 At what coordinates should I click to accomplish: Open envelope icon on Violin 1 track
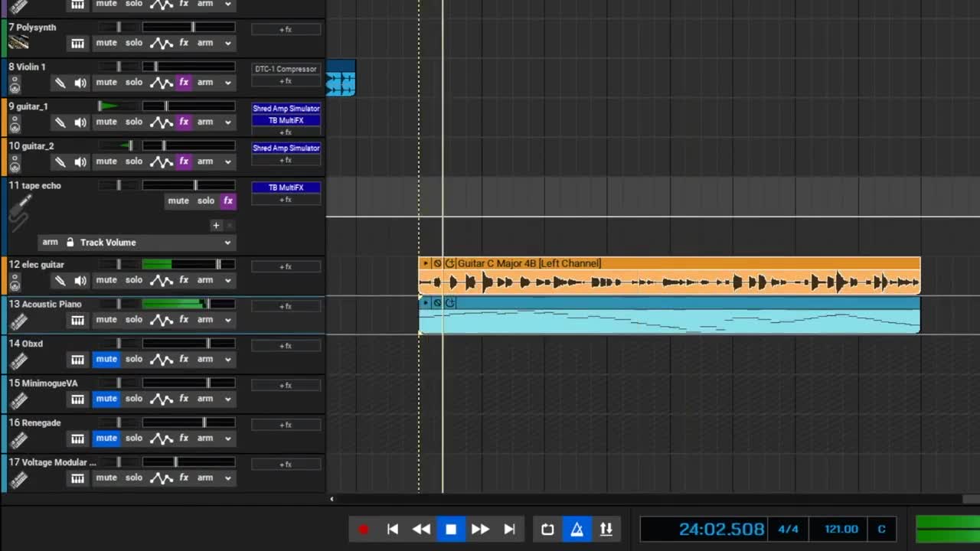pos(161,83)
